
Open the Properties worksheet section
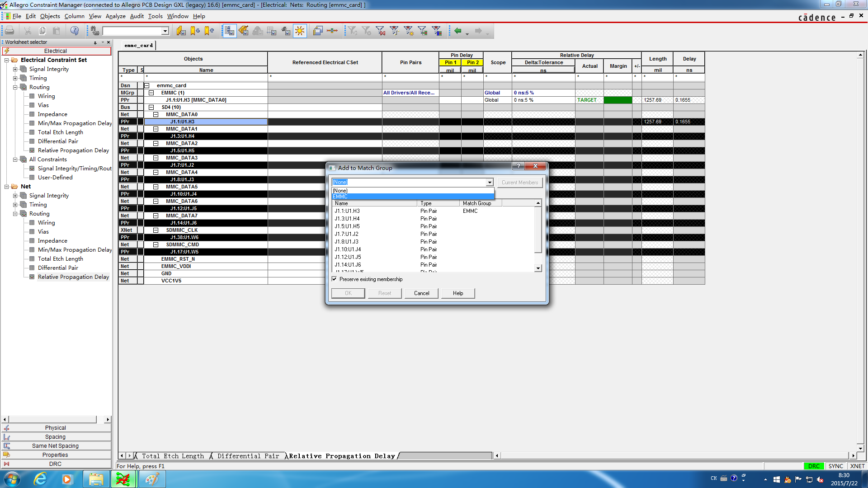coord(56,455)
